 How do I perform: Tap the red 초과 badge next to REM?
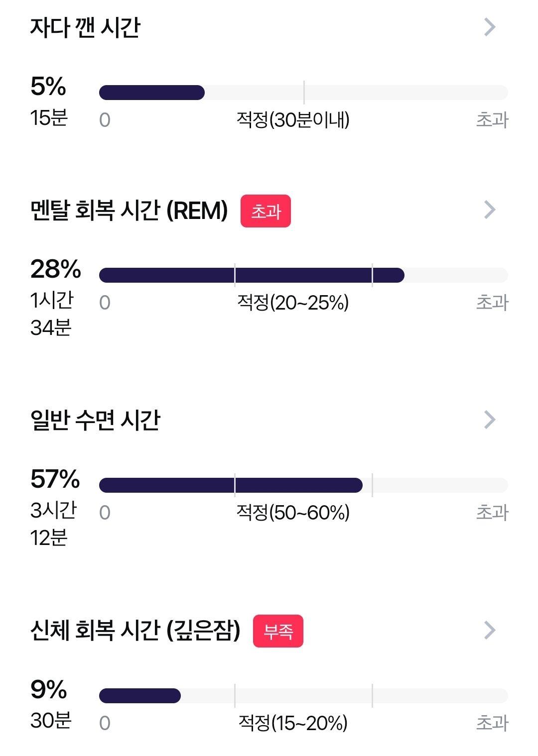[x=266, y=211]
